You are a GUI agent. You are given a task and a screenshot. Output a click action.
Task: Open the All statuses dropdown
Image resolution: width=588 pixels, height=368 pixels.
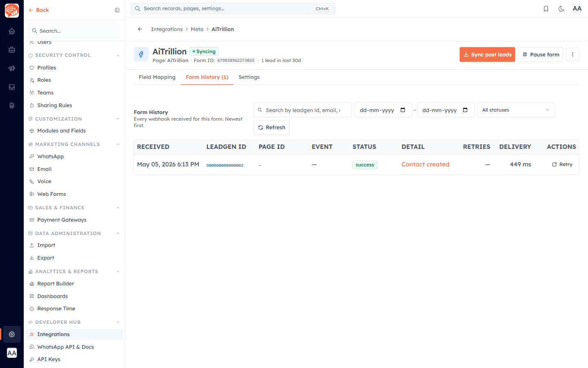click(516, 110)
